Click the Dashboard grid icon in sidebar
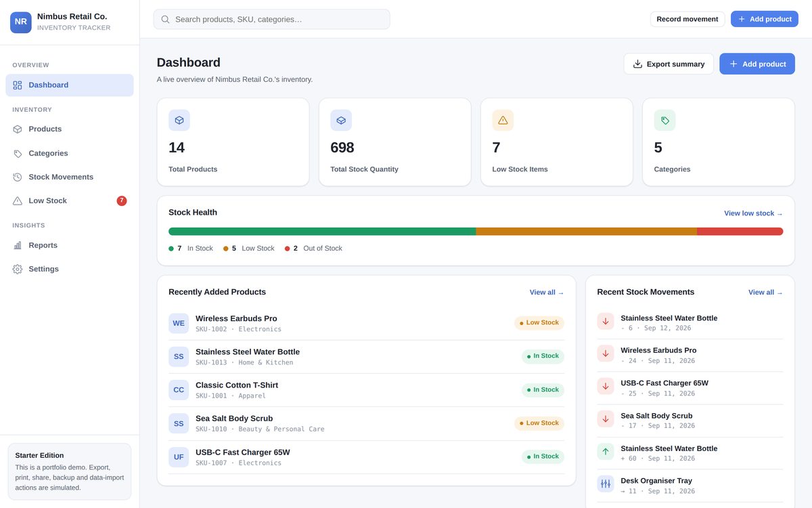The image size is (812, 508). 18,85
